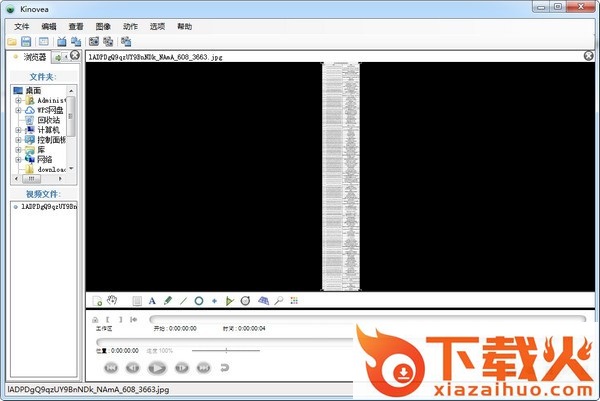Activate the chronometer stopwatch tool
This screenshot has height=401, width=600.
[x=245, y=300]
